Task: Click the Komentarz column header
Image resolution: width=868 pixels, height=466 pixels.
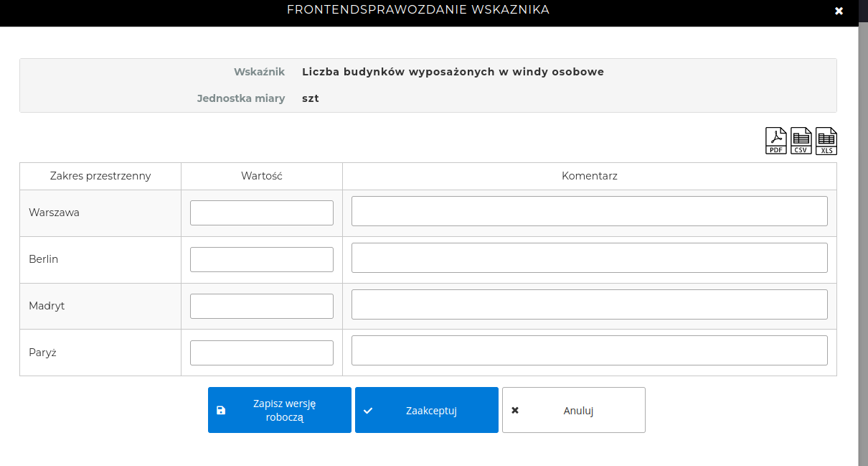Action: [589, 176]
